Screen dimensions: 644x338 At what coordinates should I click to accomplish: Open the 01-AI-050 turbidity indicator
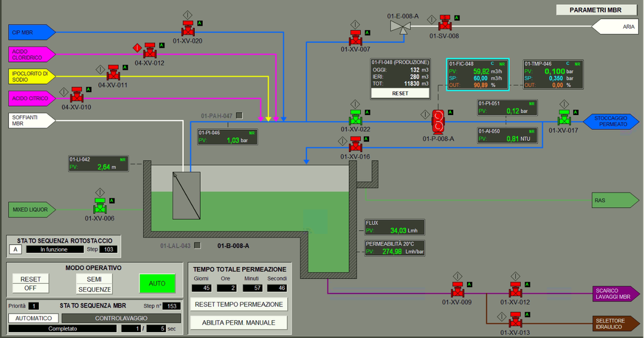point(507,135)
